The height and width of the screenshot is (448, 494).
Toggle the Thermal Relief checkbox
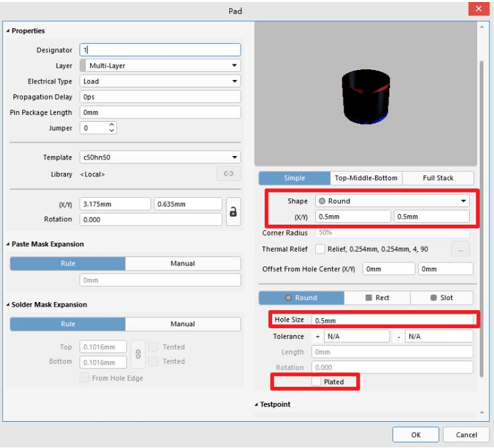pos(320,249)
